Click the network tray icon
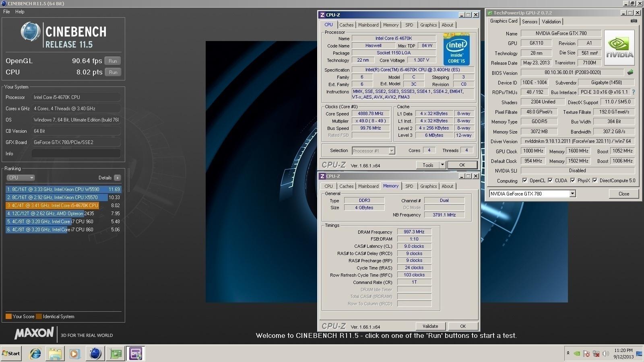 tap(596, 354)
